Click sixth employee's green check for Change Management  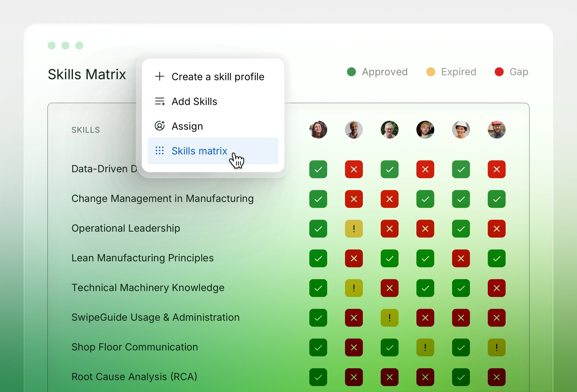point(497,199)
